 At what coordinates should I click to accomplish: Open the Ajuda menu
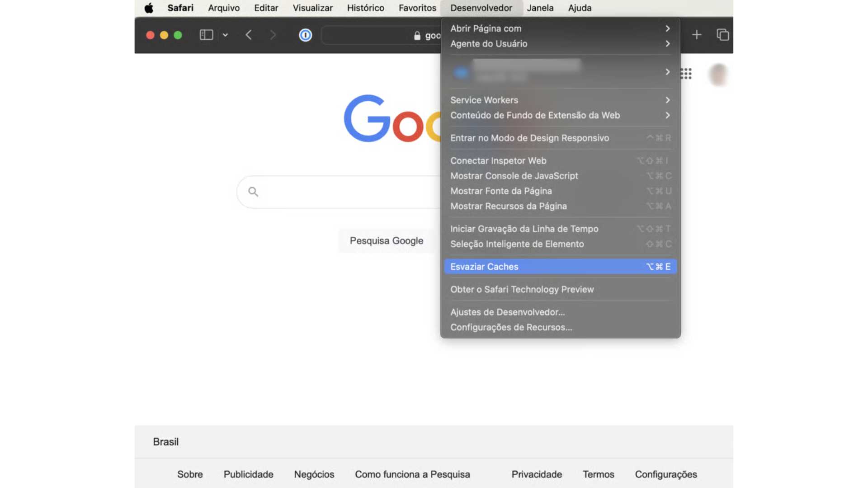(x=580, y=8)
